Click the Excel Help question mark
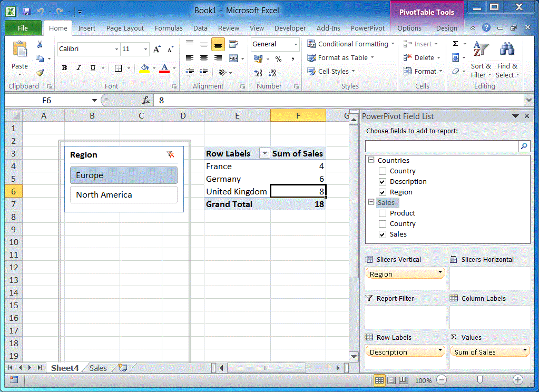Screen dimensions: 539x392 486,28
